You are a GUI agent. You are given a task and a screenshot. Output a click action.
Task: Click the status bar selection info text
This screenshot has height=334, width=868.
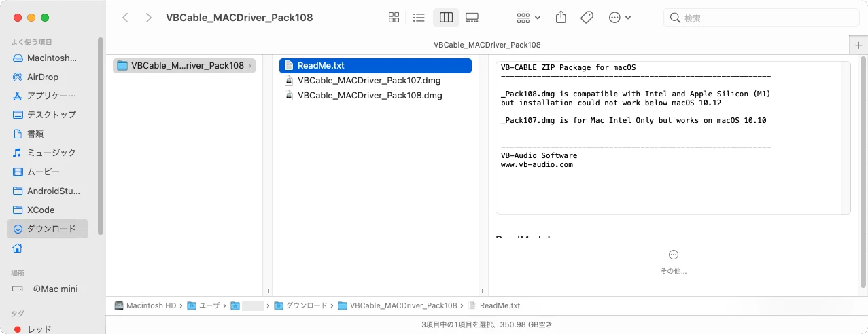tap(487, 324)
